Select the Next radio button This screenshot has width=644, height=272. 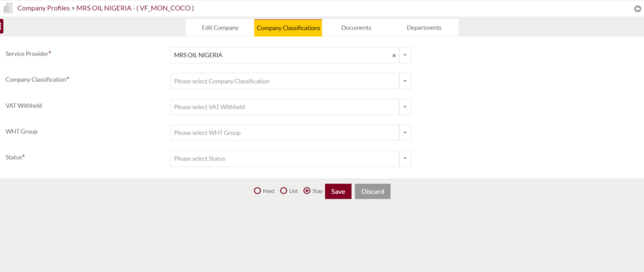257,191
